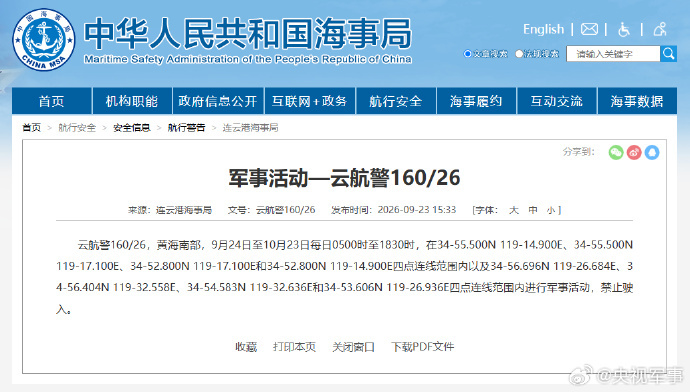Viewport: 690px width, 392px height.
Task: Click the 打印本页 link
Action: tap(294, 347)
